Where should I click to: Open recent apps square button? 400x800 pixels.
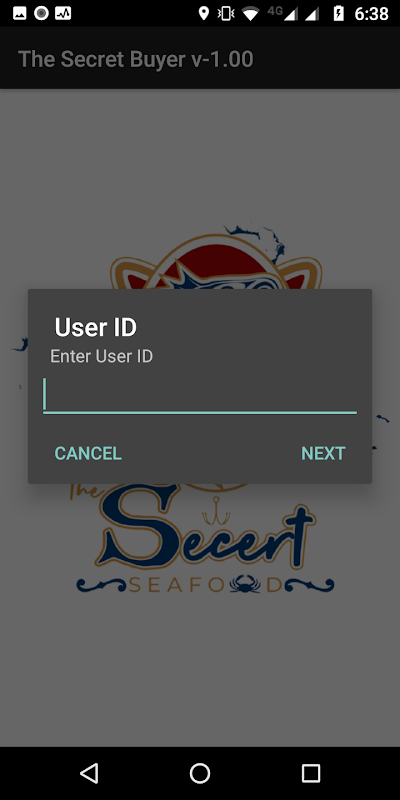point(310,773)
